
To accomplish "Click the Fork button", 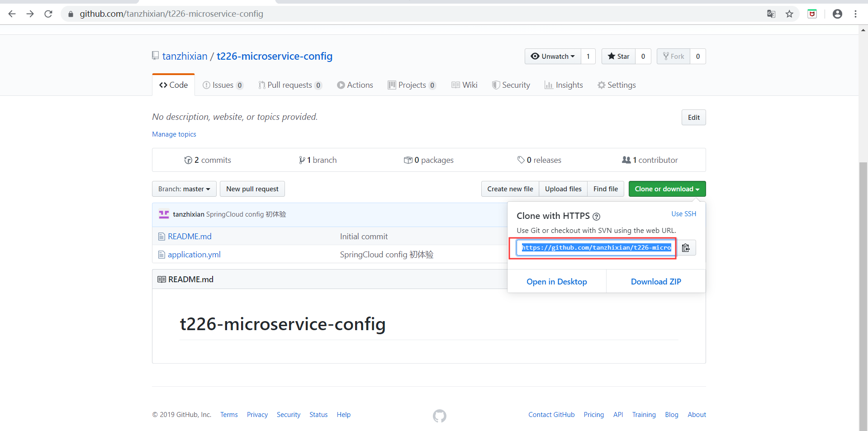I will (x=674, y=57).
